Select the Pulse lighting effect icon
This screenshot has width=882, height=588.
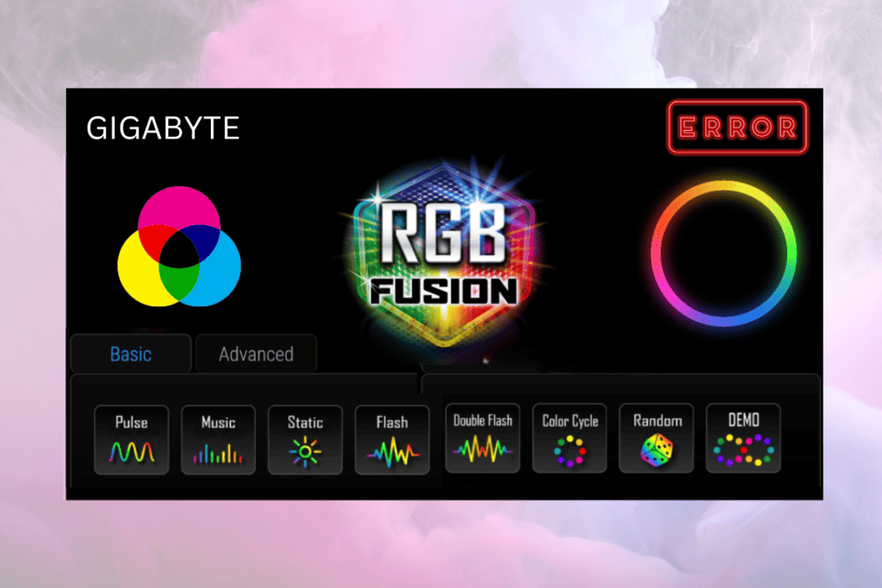click(131, 439)
